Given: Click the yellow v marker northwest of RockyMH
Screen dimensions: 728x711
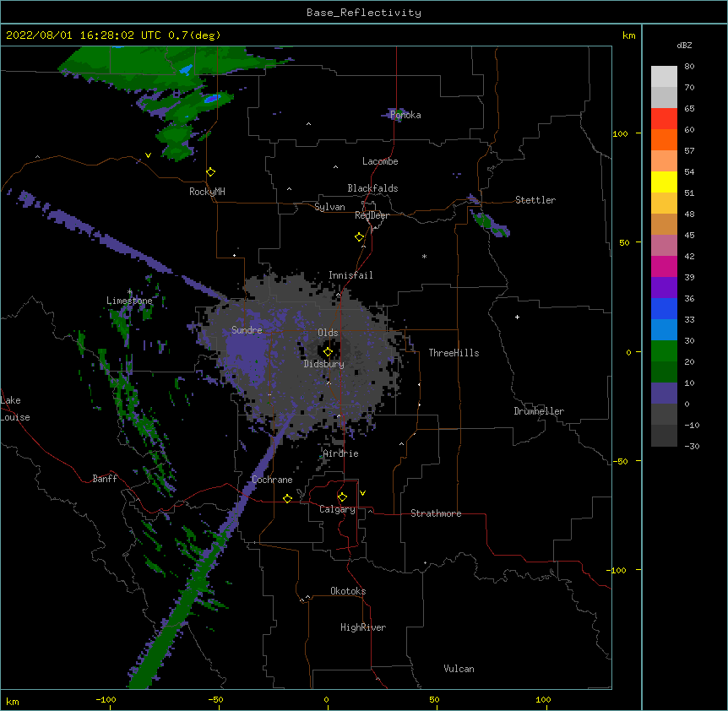Looking at the screenshot, I should (148, 155).
